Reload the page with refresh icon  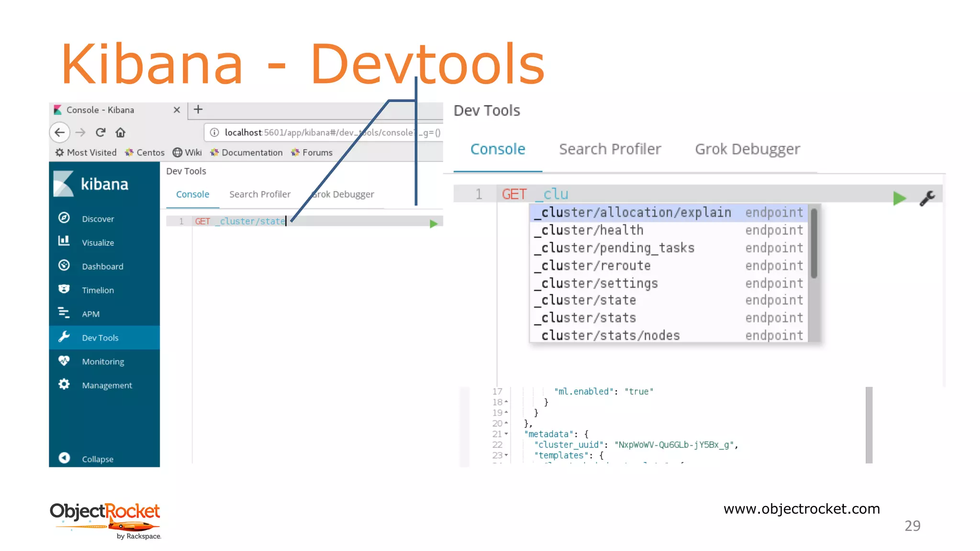(100, 132)
